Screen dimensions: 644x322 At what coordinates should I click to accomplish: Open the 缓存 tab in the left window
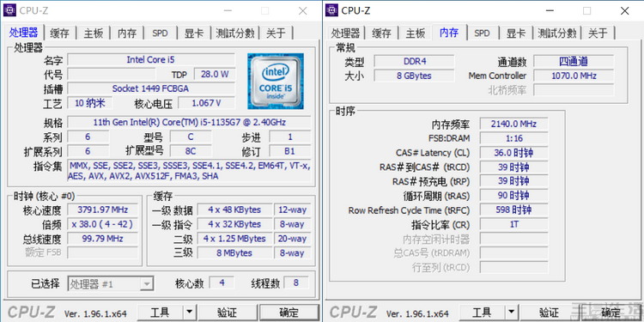click(59, 33)
